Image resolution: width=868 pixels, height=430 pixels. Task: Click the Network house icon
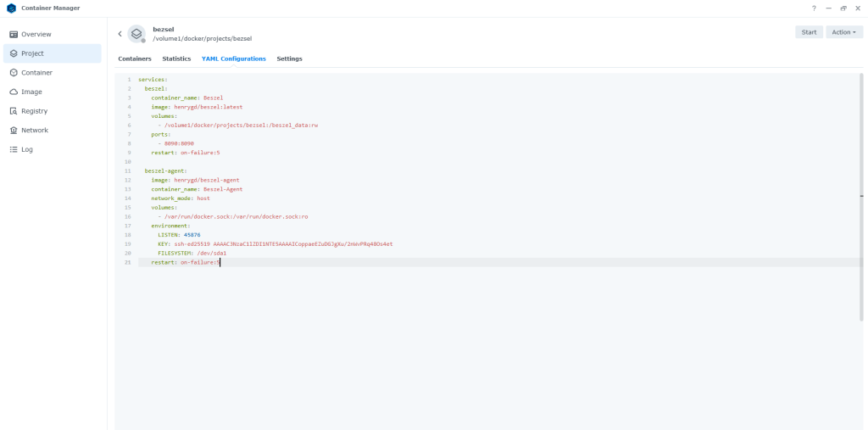point(14,131)
